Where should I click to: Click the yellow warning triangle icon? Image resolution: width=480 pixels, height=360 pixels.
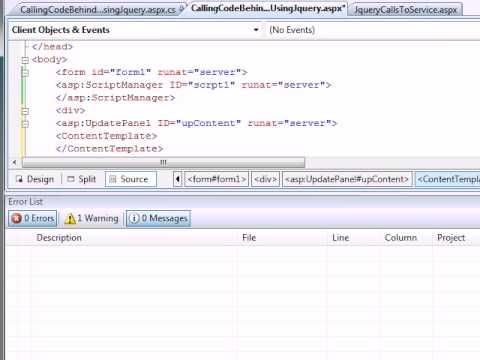(x=70, y=219)
